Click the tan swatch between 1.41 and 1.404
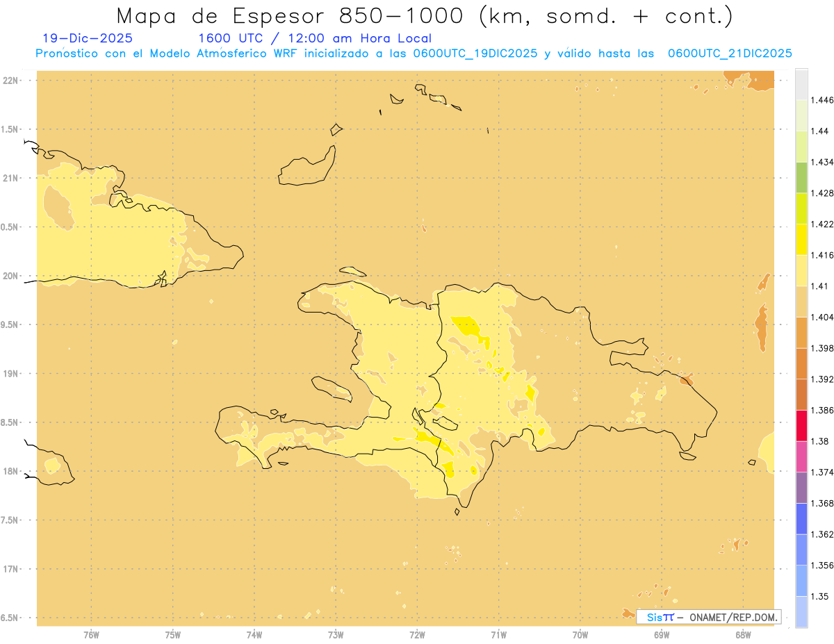The height and width of the screenshot is (644, 834). click(801, 302)
